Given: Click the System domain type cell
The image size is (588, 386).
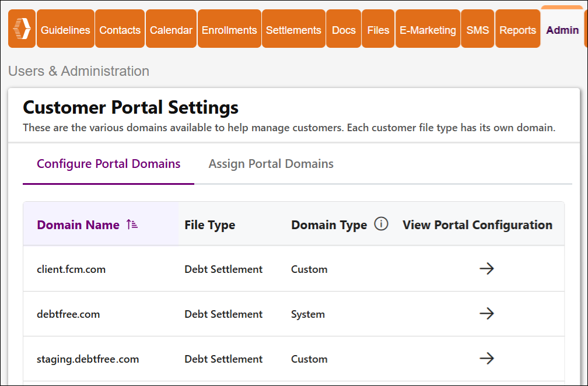Looking at the screenshot, I should pyautogui.click(x=308, y=314).
